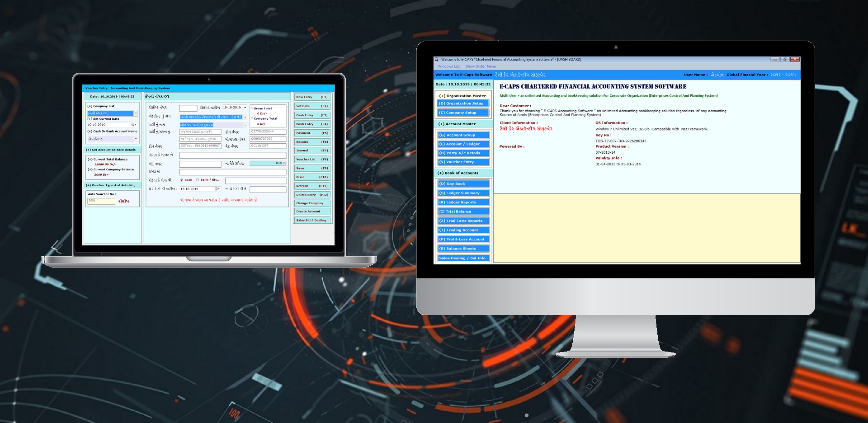Select the Bank / Etc. radio button
The width and height of the screenshot is (868, 423).
click(x=198, y=180)
